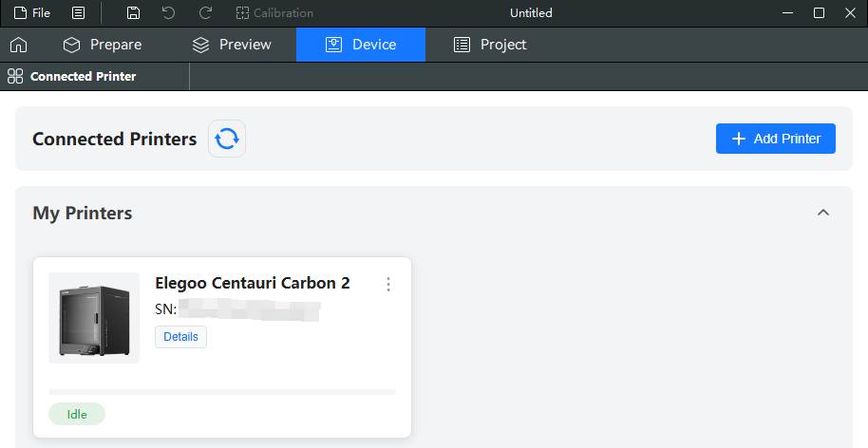Click the Elegoo Centauri Carbon 2 printer thumbnail
This screenshot has width=868, height=448.
94,318
